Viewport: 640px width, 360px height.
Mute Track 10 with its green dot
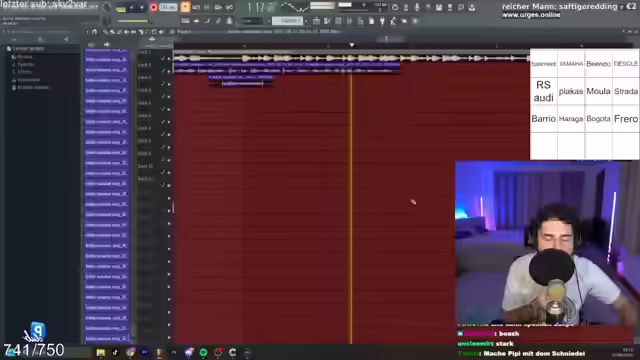tap(169, 173)
